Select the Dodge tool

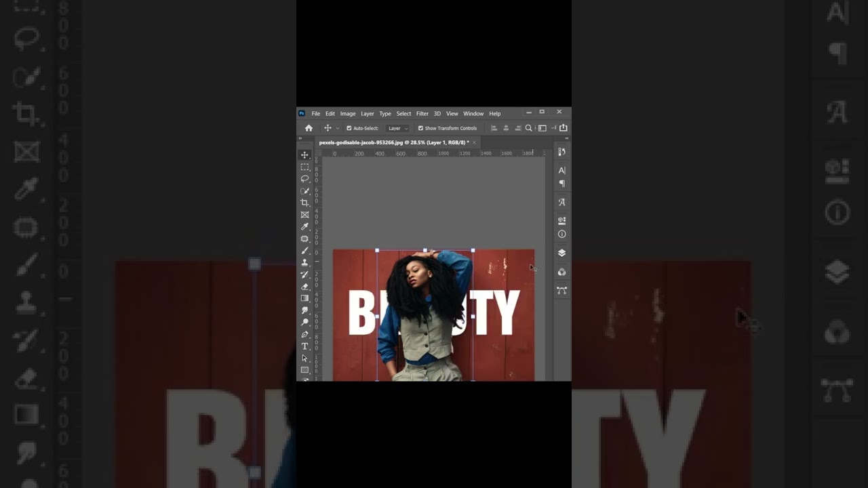pyautogui.click(x=304, y=322)
